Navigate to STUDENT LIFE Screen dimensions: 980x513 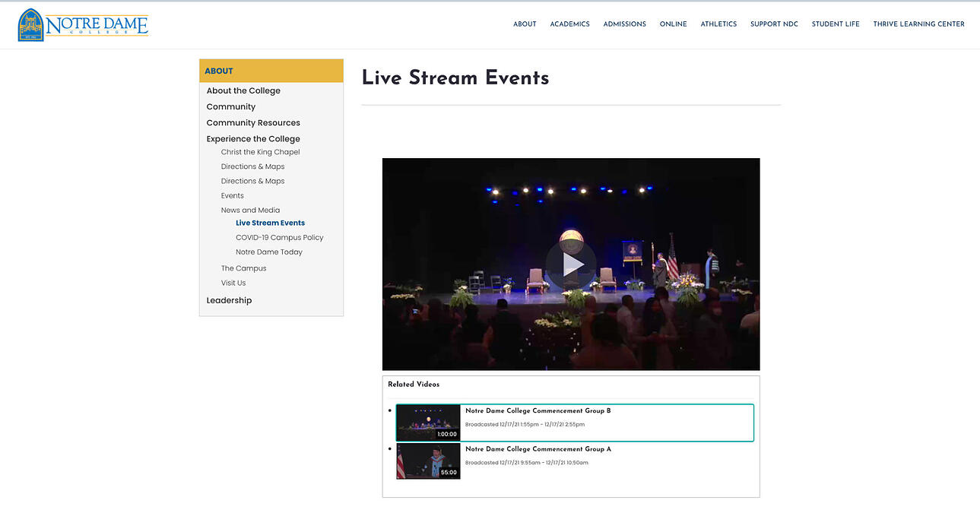click(x=835, y=24)
